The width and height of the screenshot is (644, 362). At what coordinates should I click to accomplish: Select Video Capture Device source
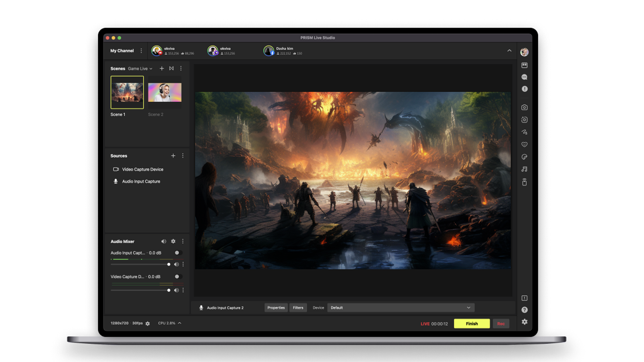pos(142,169)
